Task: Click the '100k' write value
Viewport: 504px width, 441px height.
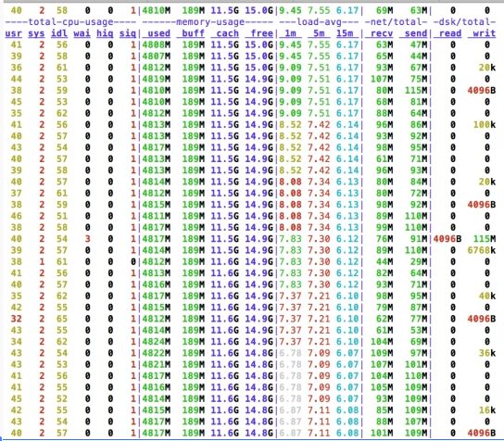Action: click(485, 125)
